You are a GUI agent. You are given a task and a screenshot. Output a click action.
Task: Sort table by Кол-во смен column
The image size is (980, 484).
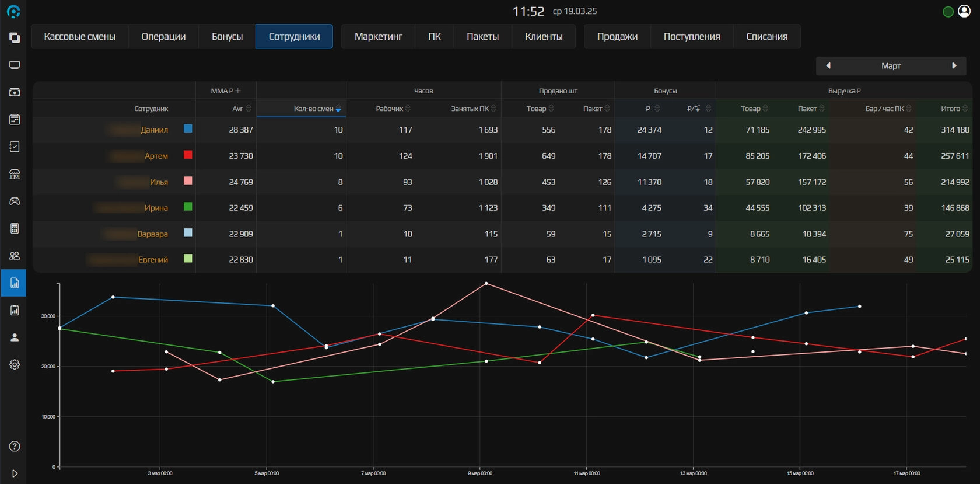pos(317,109)
